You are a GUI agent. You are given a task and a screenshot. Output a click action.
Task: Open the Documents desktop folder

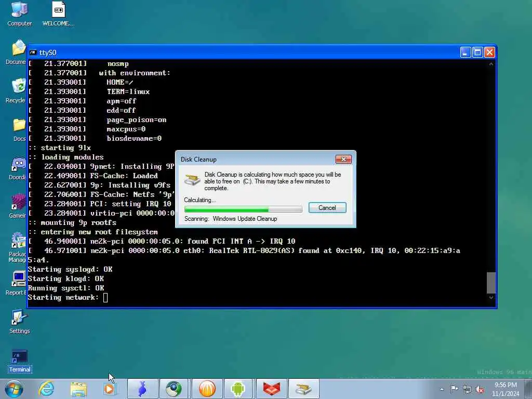point(16,52)
